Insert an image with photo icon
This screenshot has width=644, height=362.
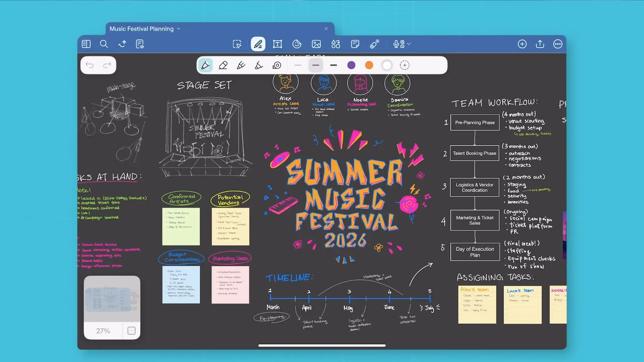(x=316, y=44)
